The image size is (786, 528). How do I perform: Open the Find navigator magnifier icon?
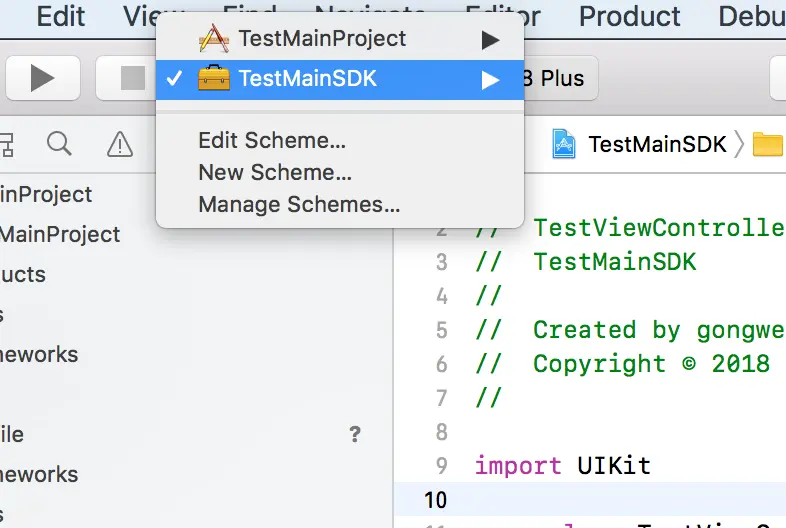point(59,144)
